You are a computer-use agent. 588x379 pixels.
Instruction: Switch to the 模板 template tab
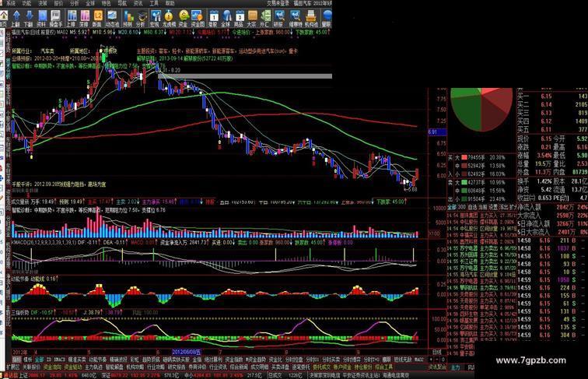(x=28, y=360)
